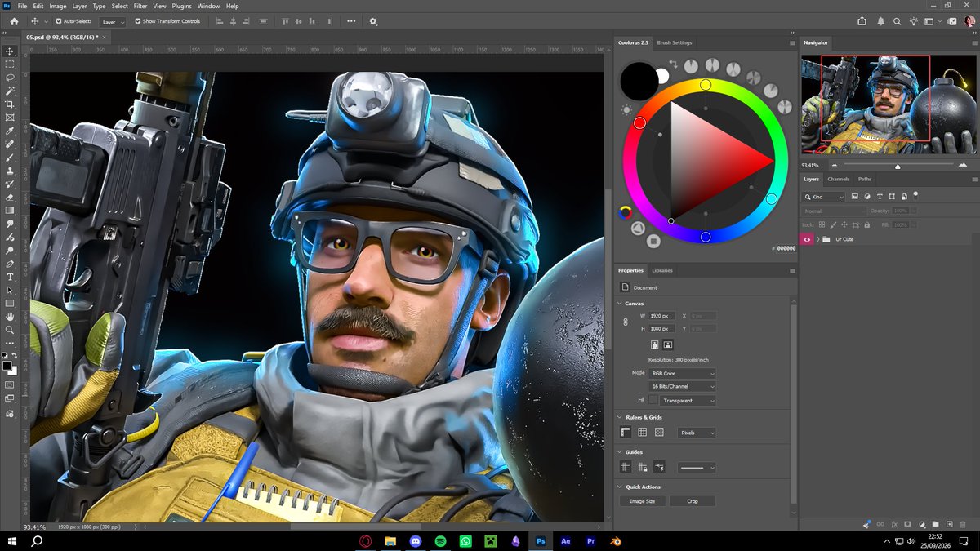The image size is (980, 551).
Task: Open the guides line style dropdown
Action: pos(697,468)
